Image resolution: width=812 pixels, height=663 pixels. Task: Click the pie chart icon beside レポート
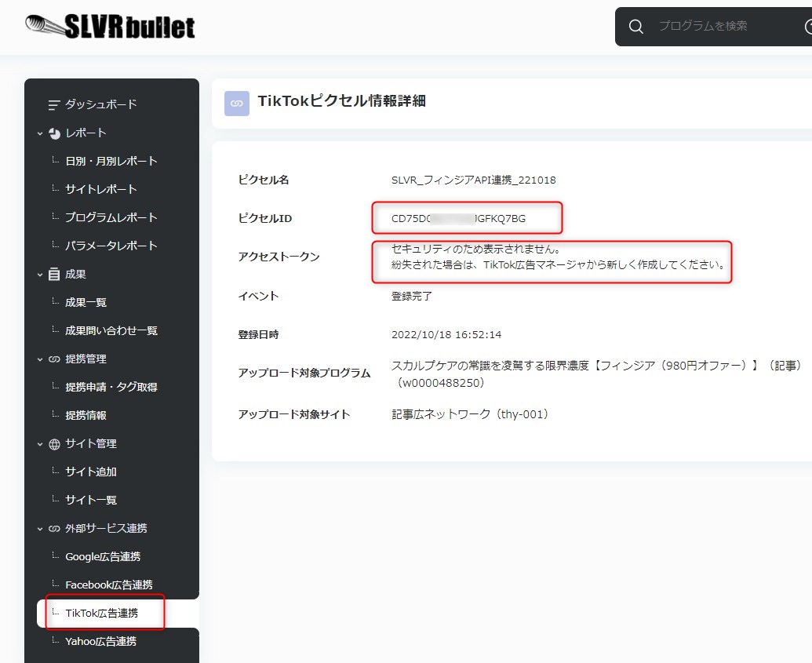(54, 133)
